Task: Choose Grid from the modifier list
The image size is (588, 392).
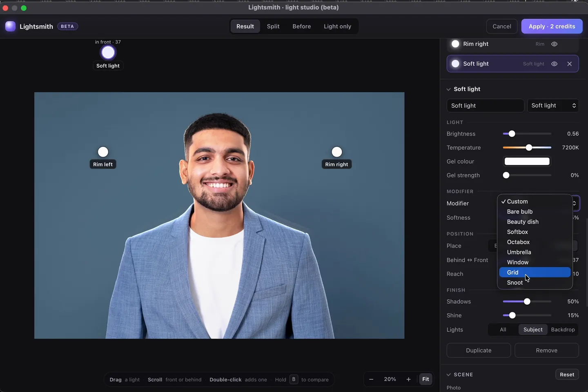Action: [535, 272]
